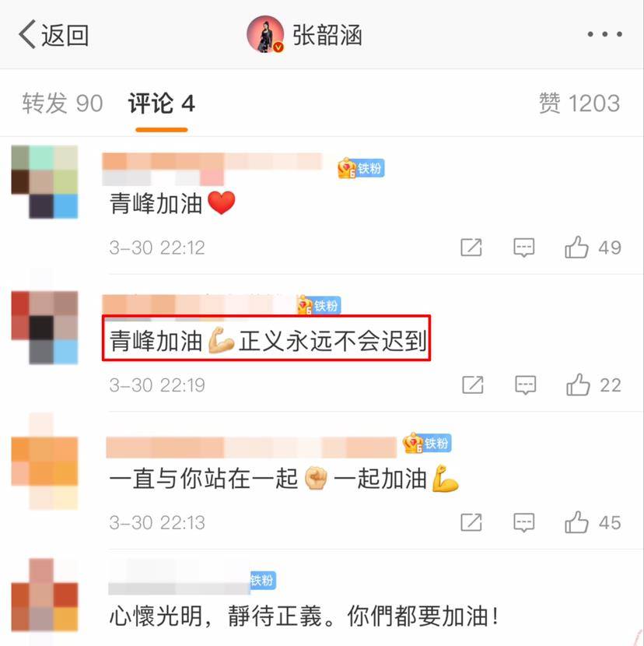Tap the 铁粉 badge on the first comment

[x=361, y=168]
